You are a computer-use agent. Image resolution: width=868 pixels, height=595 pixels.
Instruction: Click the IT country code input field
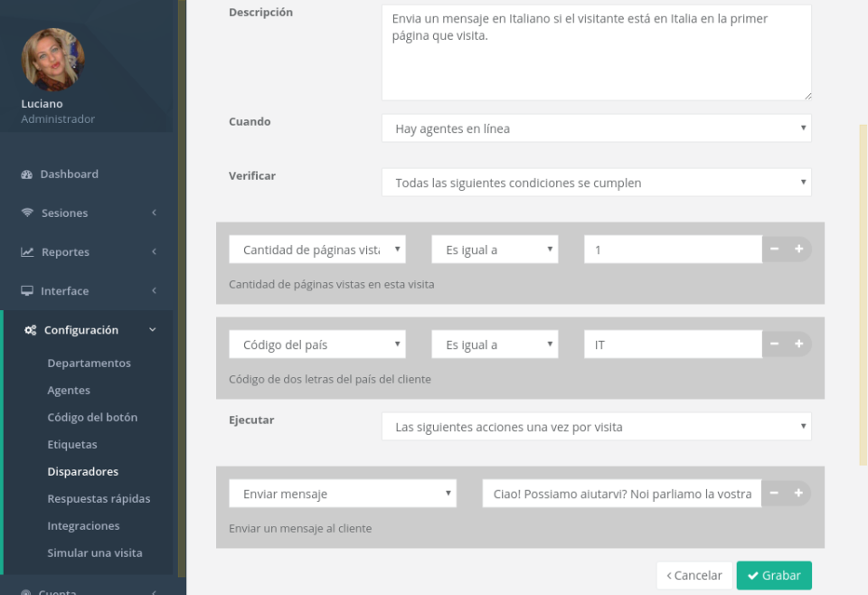(x=671, y=344)
